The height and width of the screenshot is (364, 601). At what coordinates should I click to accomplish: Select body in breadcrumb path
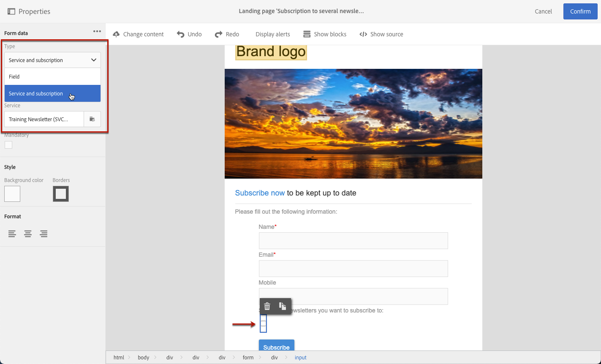tap(144, 358)
